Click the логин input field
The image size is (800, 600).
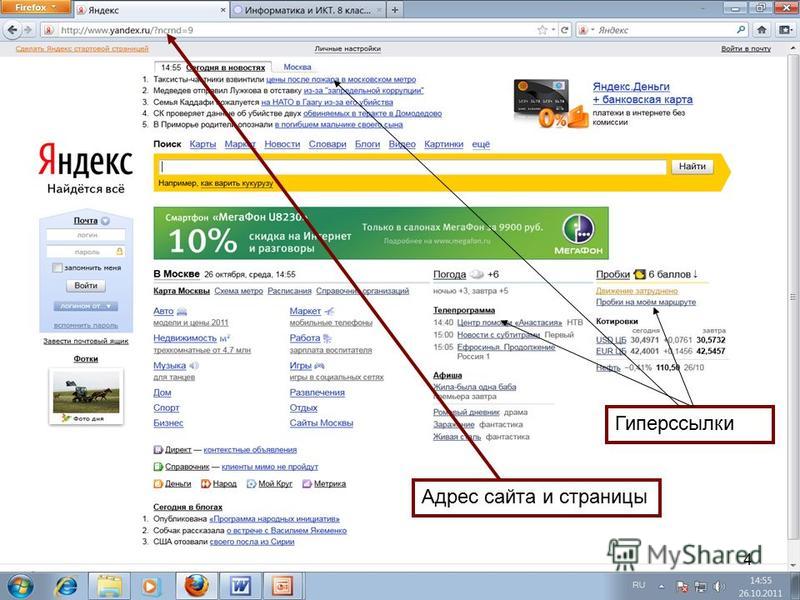pyautogui.click(x=86, y=235)
